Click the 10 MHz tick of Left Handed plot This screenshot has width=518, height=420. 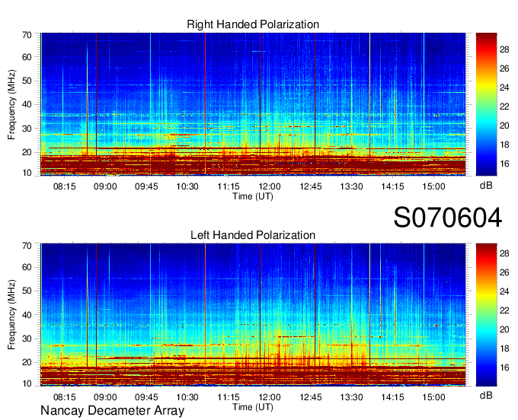27,383
